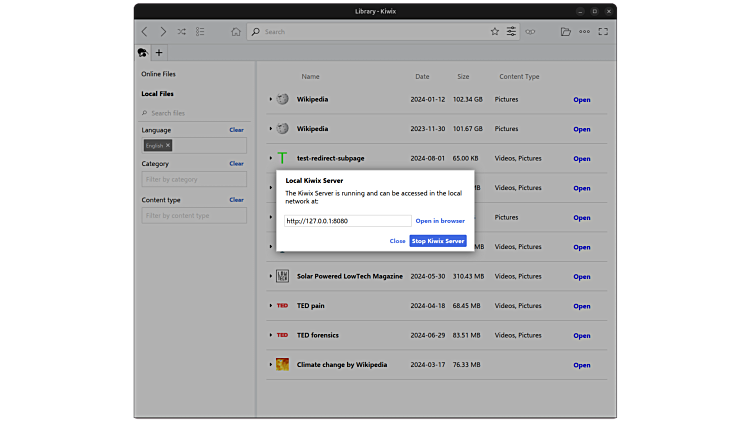Click the Open in browser link
The height and width of the screenshot is (423, 752).
point(440,221)
